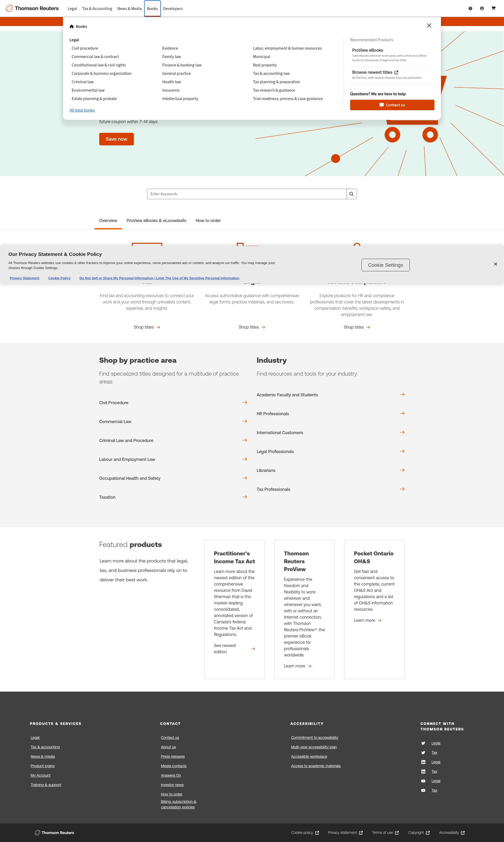This screenshot has height=842, width=504.
Task: Open footer Copyright link
Action: 419,833
